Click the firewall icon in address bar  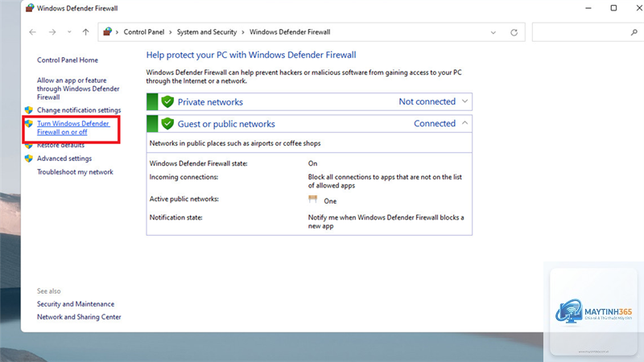pos(108,31)
